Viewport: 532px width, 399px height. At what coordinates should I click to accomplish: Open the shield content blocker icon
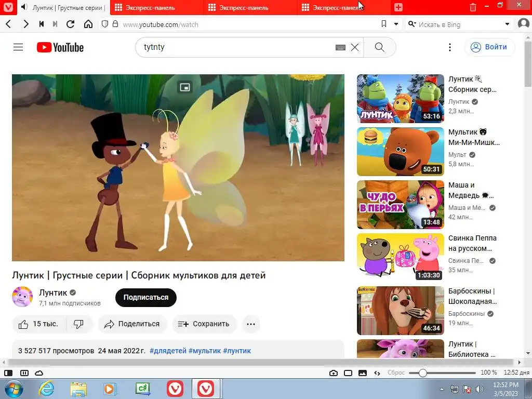click(x=105, y=24)
